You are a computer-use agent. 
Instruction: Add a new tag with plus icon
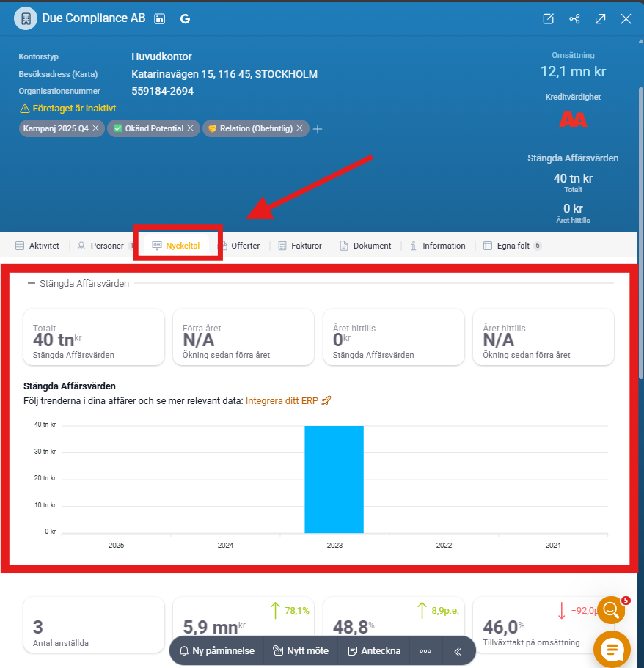(318, 129)
